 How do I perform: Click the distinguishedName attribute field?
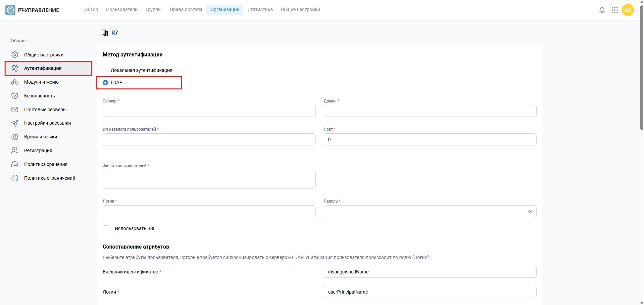pyautogui.click(x=430, y=272)
